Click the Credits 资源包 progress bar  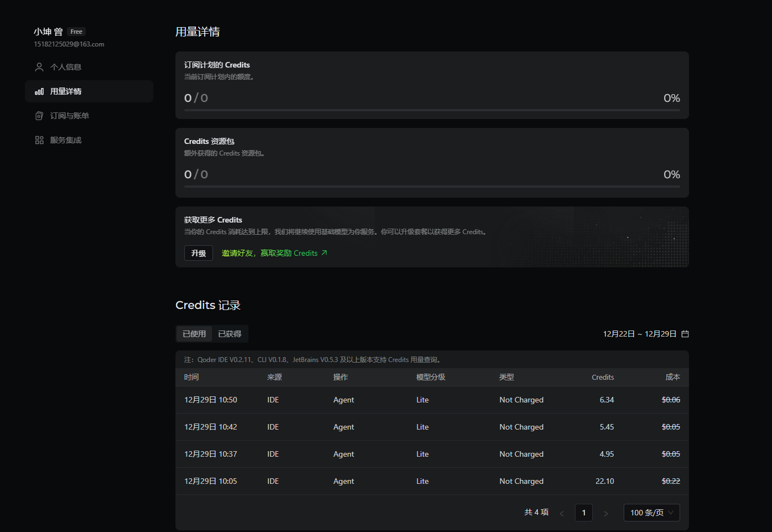pyautogui.click(x=432, y=187)
